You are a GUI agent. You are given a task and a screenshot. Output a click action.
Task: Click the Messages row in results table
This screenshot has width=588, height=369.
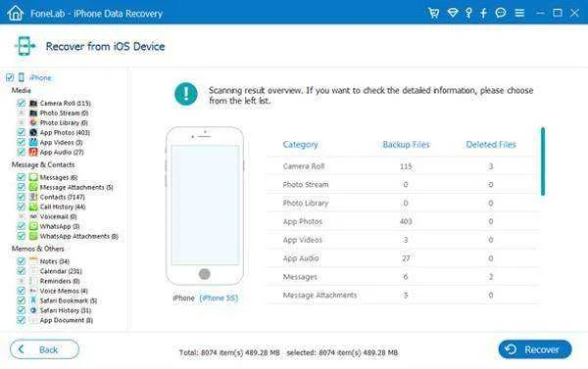403,277
